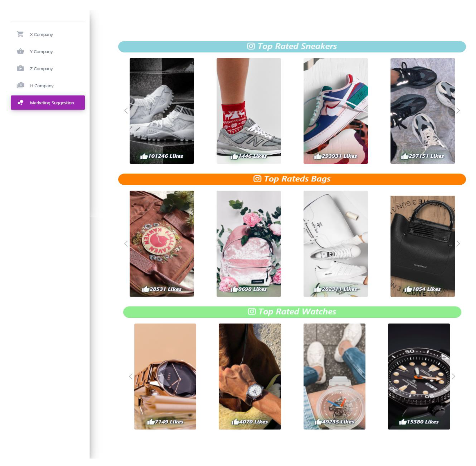
Task: Open the Seiko watch with 15380 likes
Action: (x=418, y=376)
